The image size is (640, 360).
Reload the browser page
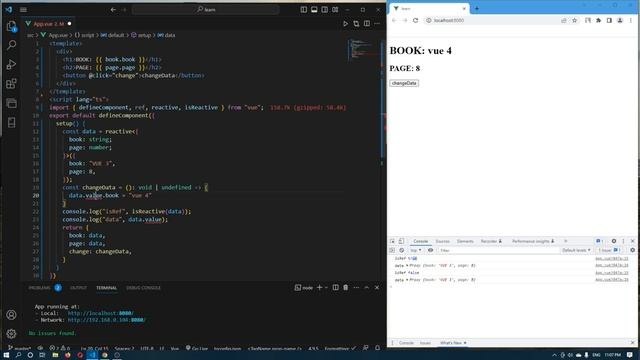(416, 20)
